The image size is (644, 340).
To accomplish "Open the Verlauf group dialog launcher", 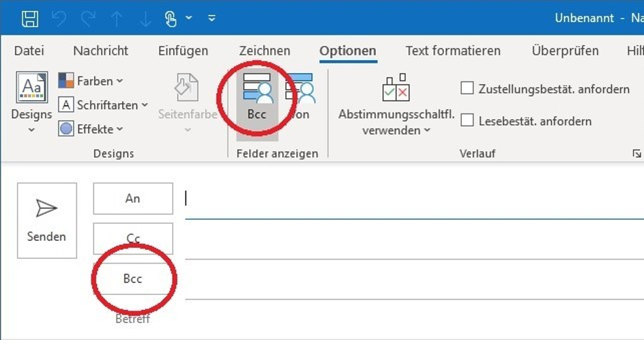I will click(x=636, y=154).
